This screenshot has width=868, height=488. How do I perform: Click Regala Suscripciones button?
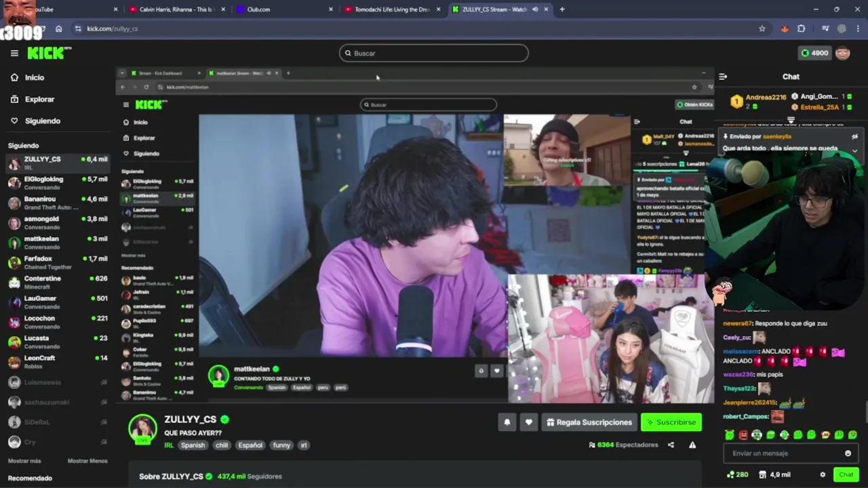point(589,422)
